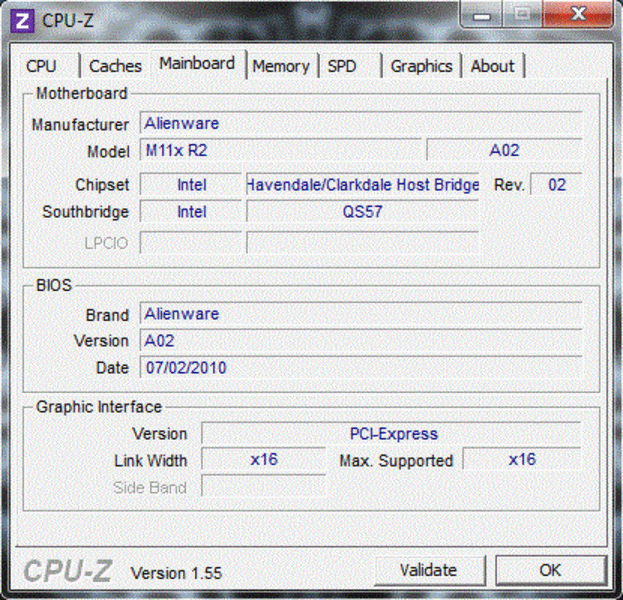Click the OK button
Screen dimensions: 623x600
(551, 570)
